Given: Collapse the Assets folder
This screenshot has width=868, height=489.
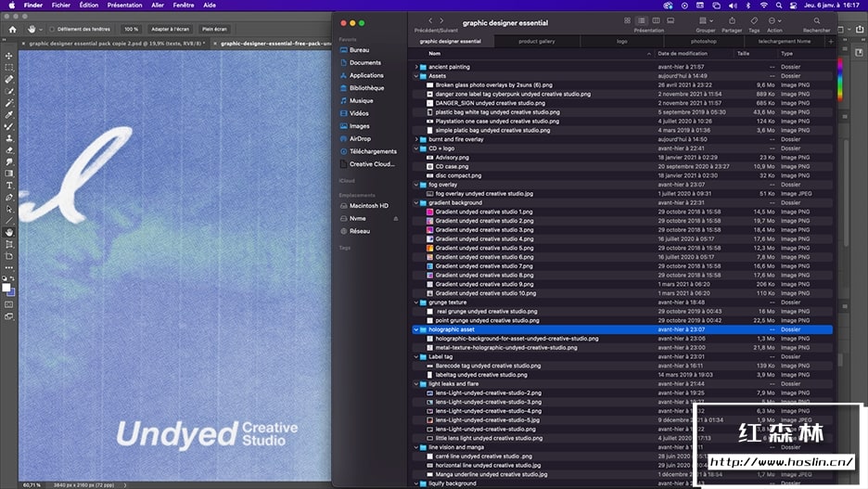Looking at the screenshot, I should [416, 76].
